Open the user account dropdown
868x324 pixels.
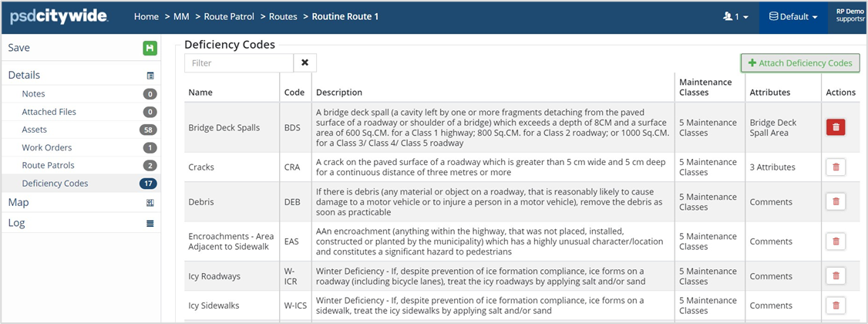[734, 16]
